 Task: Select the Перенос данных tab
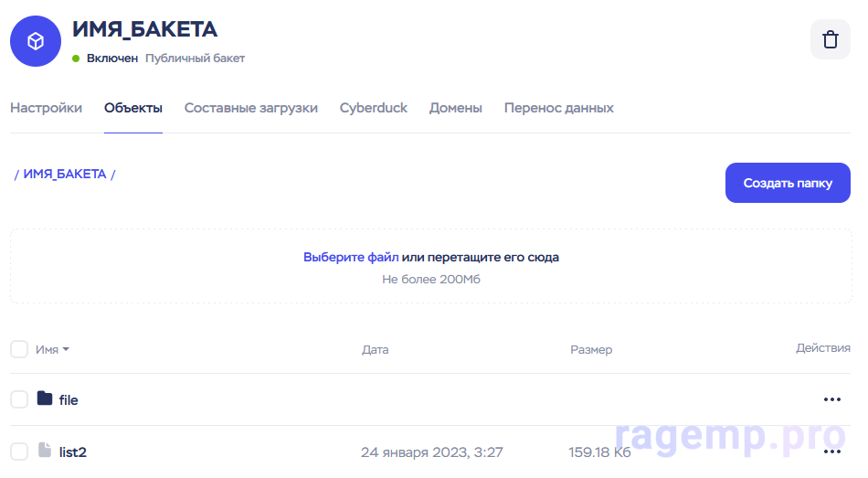click(x=558, y=108)
